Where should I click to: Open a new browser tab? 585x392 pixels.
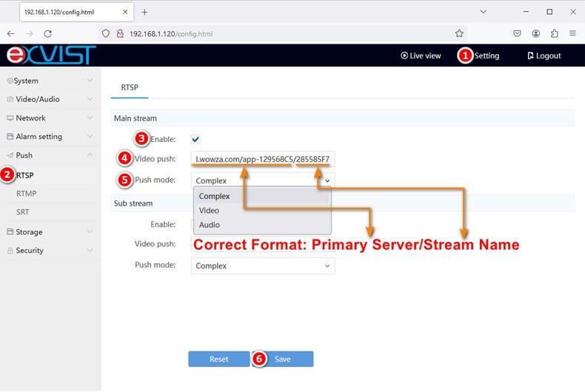pos(144,12)
